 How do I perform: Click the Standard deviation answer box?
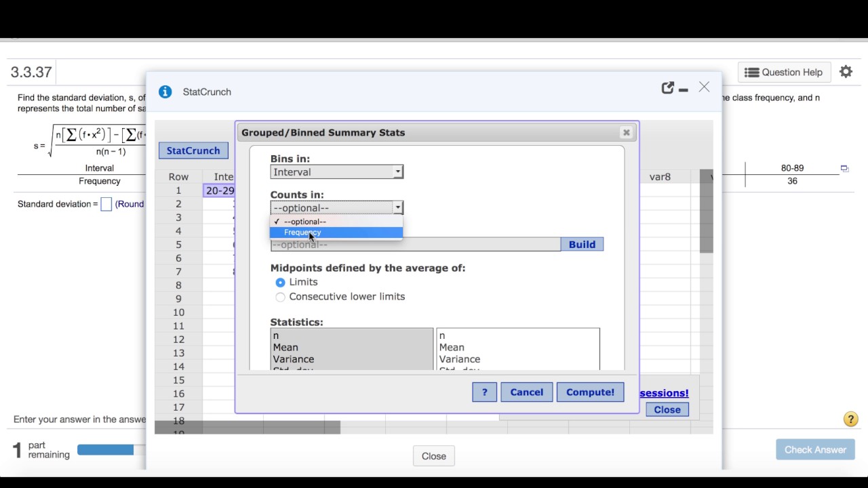(106, 204)
